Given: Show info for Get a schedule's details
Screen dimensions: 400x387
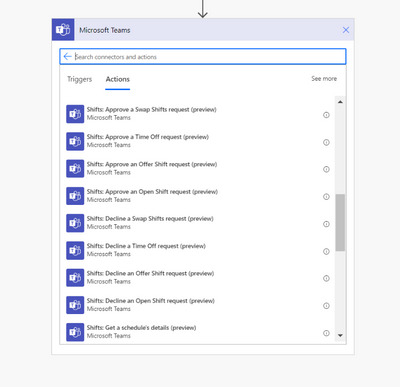Looking at the screenshot, I should [x=326, y=333].
